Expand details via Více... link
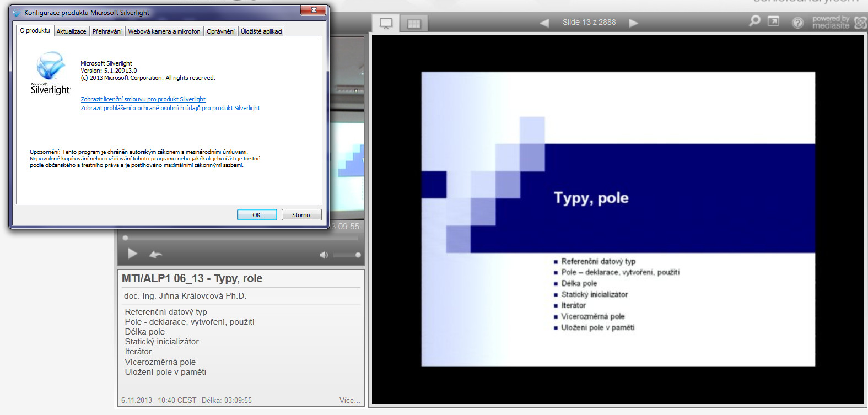 pyautogui.click(x=350, y=400)
